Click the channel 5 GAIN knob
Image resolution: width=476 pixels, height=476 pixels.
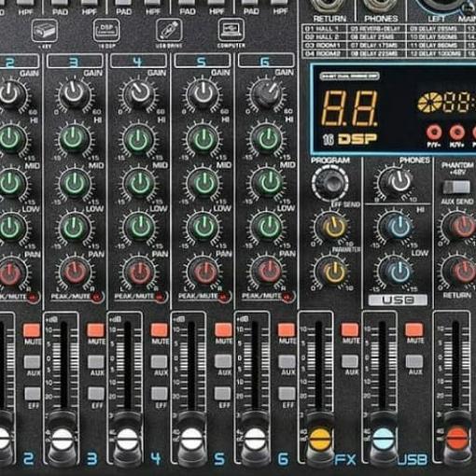coord(203,93)
